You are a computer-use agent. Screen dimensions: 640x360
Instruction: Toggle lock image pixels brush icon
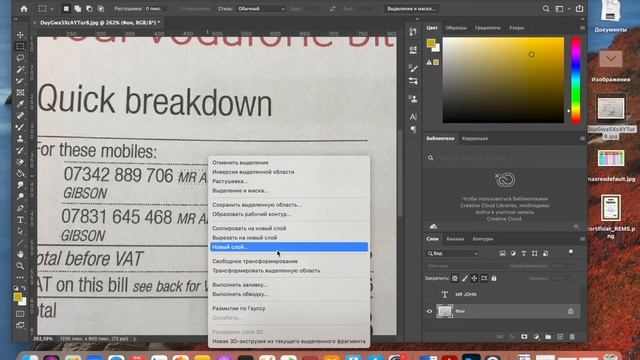[x=464, y=278]
